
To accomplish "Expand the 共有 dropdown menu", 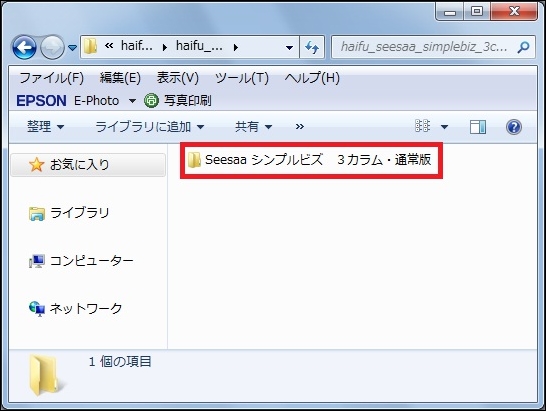I will [254, 126].
